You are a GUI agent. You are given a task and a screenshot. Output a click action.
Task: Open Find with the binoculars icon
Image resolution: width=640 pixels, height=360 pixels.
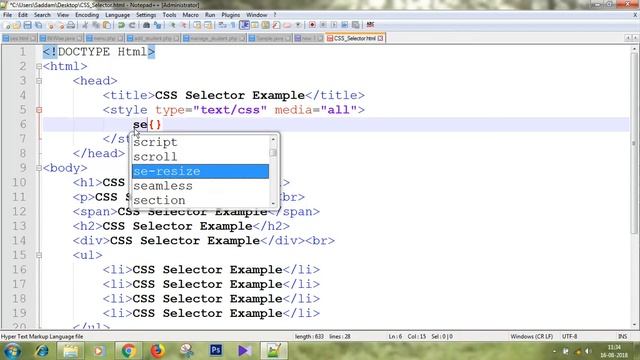146,25
